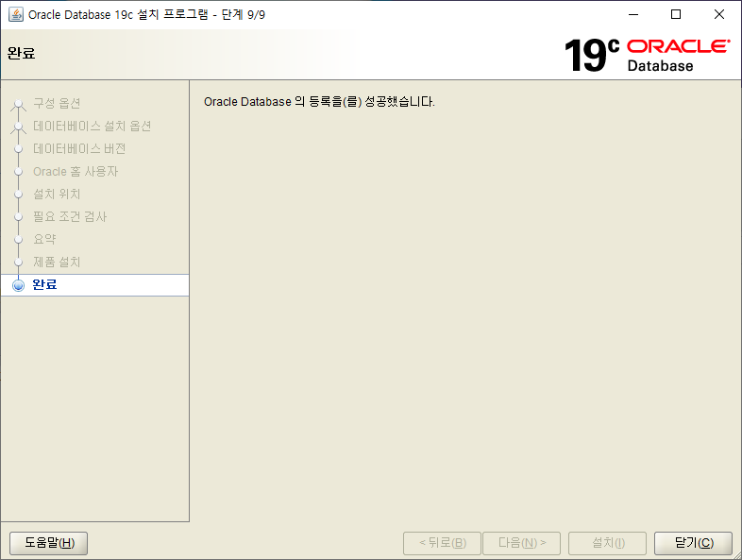This screenshot has width=742, height=560.
Task: Select the 데이터베이스 설치 옵션 step
Action: [x=92, y=126]
